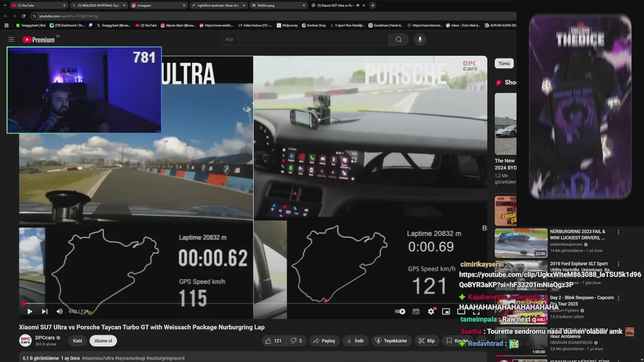Image resolution: width=644 pixels, height=362 pixels.
Task: Click the address bar URL
Action: [68, 16]
